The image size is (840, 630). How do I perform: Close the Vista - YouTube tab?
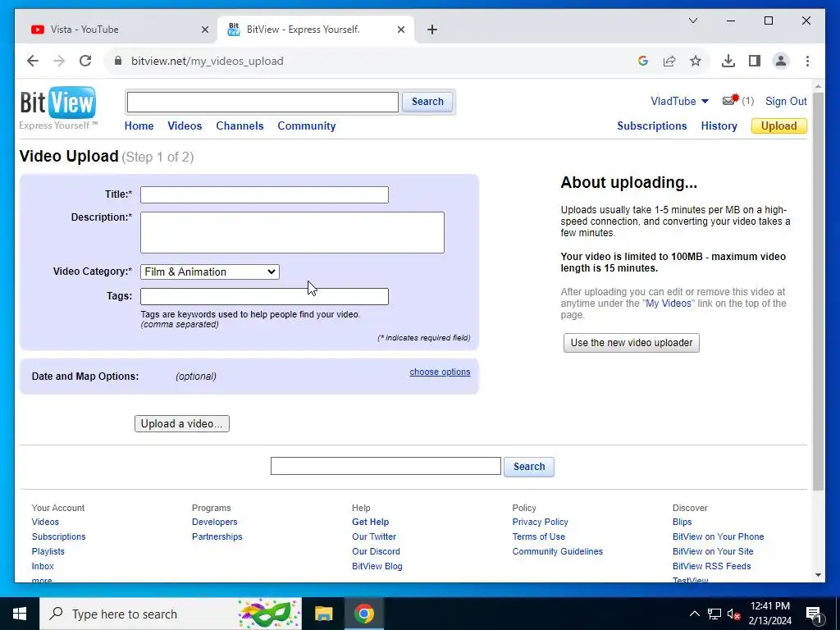pyautogui.click(x=204, y=30)
